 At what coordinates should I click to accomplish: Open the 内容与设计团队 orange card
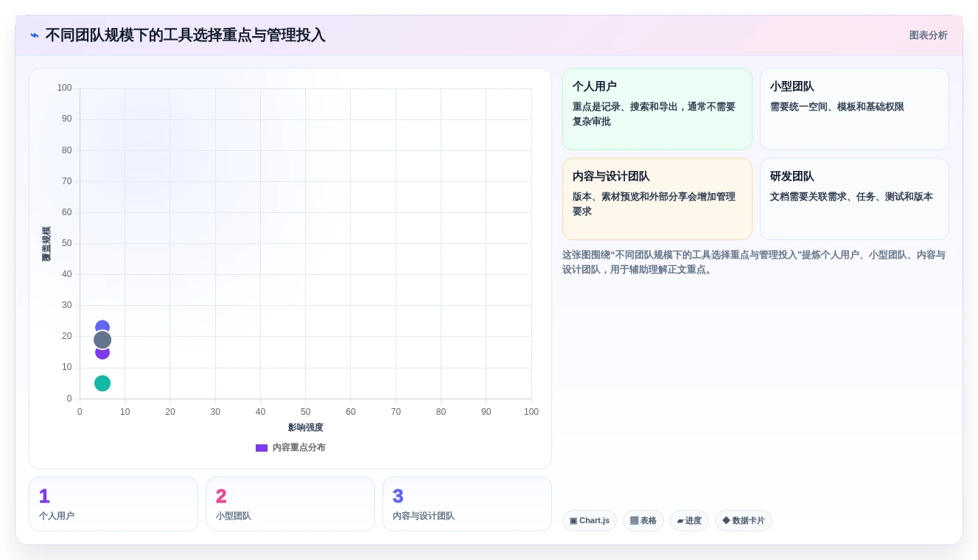(657, 199)
